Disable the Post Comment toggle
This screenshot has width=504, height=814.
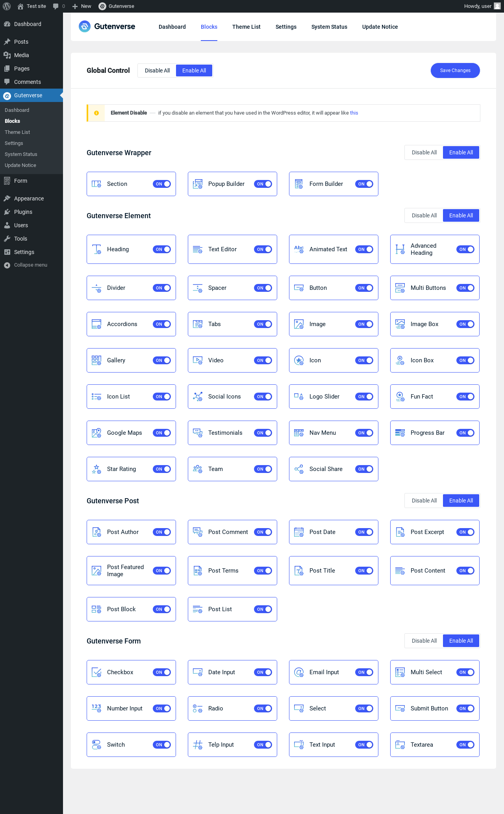click(263, 532)
